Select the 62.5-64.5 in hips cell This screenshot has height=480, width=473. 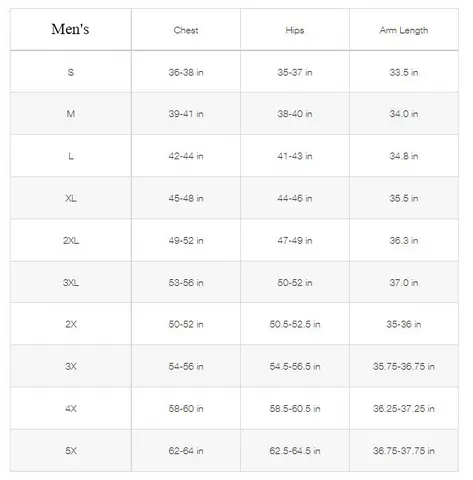[x=295, y=451]
